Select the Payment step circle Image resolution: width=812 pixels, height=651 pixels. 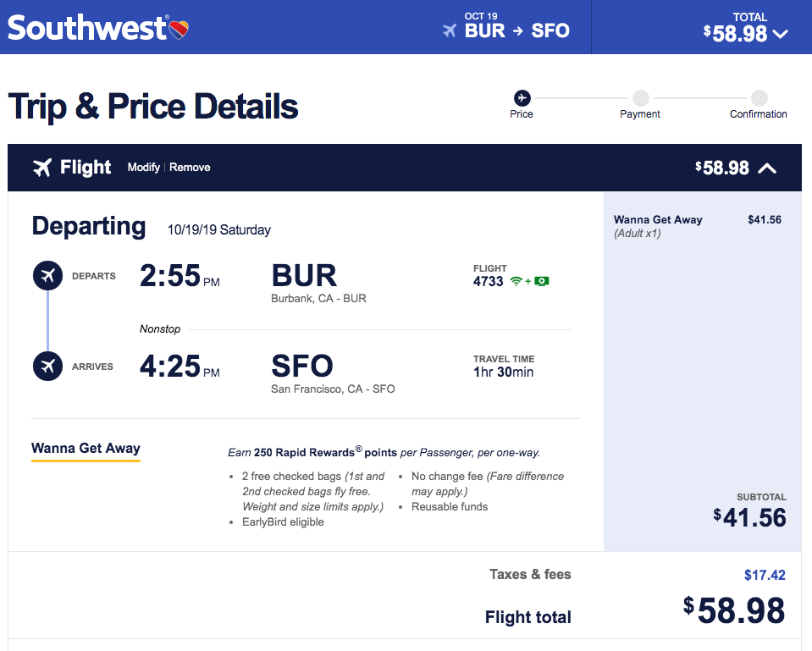coord(640,98)
